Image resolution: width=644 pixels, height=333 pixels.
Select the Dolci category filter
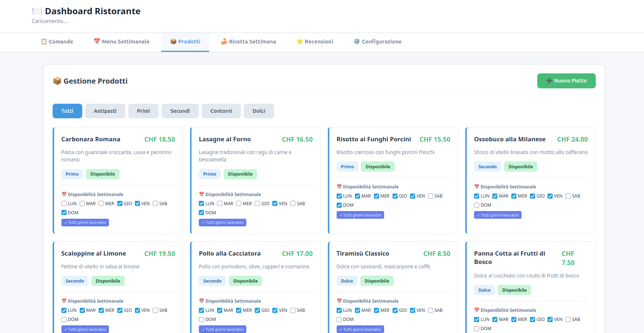pyautogui.click(x=259, y=111)
